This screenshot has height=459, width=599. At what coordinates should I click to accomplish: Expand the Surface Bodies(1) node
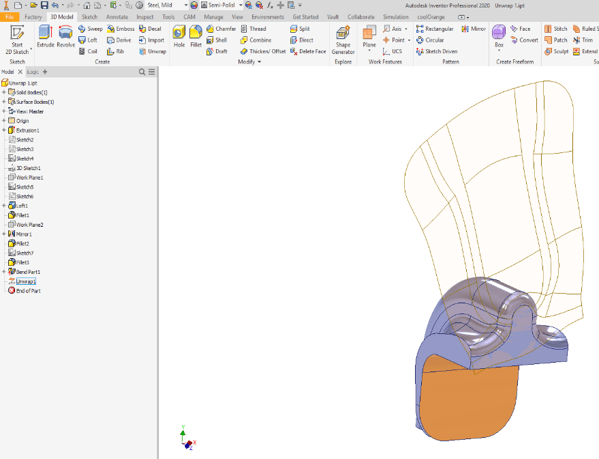point(4,102)
